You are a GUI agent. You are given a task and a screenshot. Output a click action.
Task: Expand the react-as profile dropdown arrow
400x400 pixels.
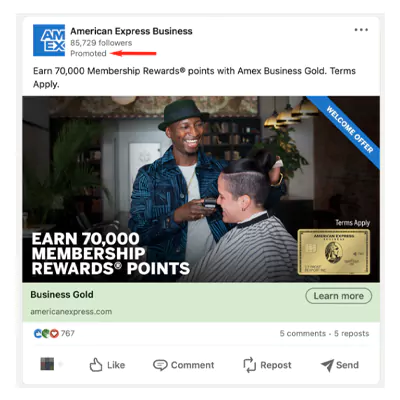coord(61,365)
